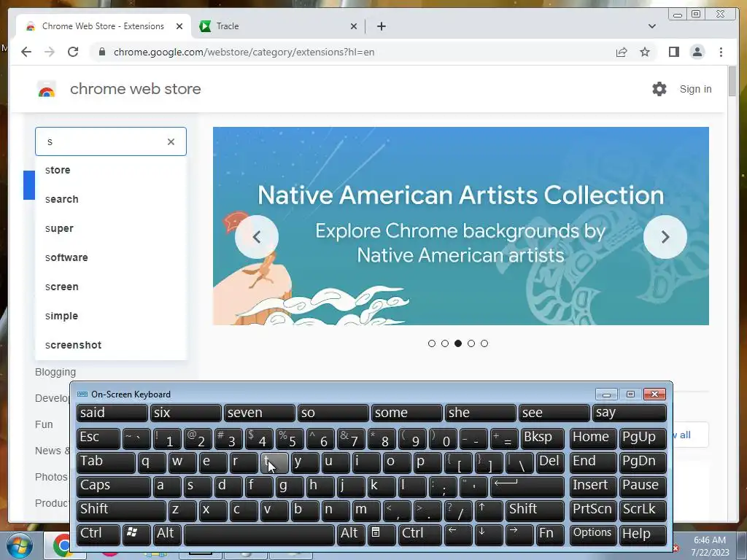This screenshot has width=747, height=560.
Task: Open the Windows Start button
Action: [x=20, y=545]
